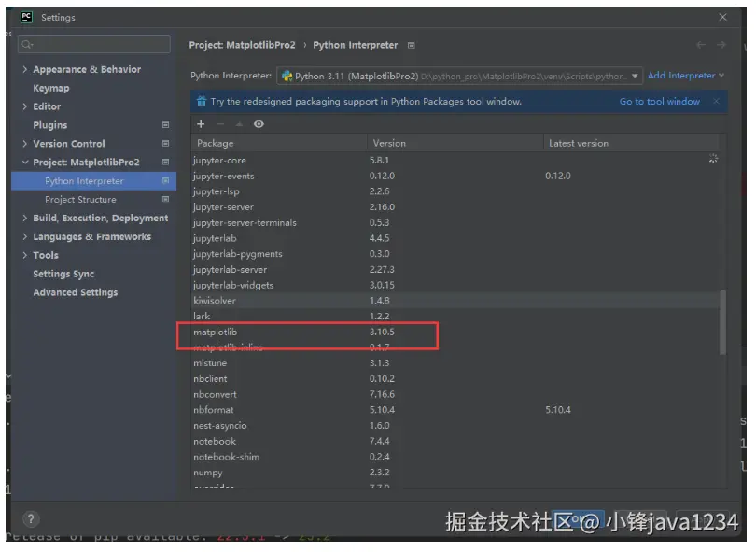Click project-level icon next to Project: MatplotlibPro2

165,163
